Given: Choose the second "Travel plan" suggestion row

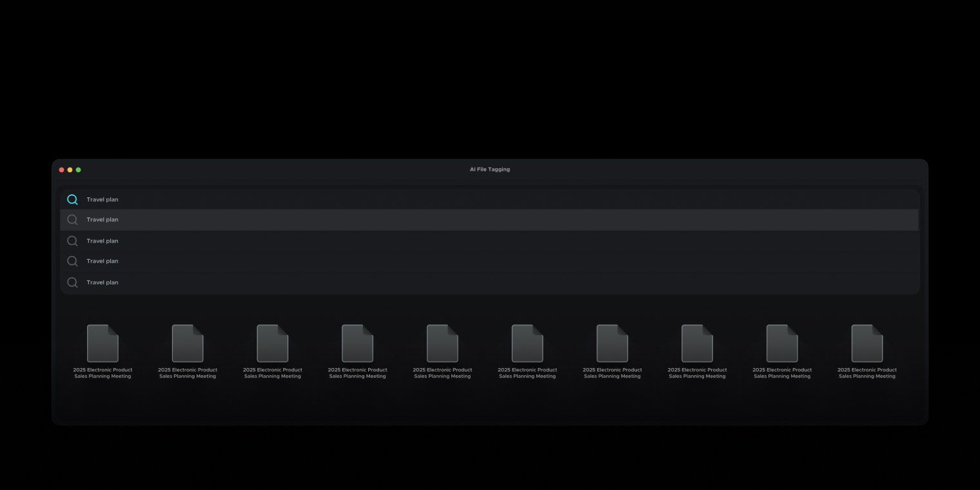Looking at the screenshot, I should click(x=451, y=241).
